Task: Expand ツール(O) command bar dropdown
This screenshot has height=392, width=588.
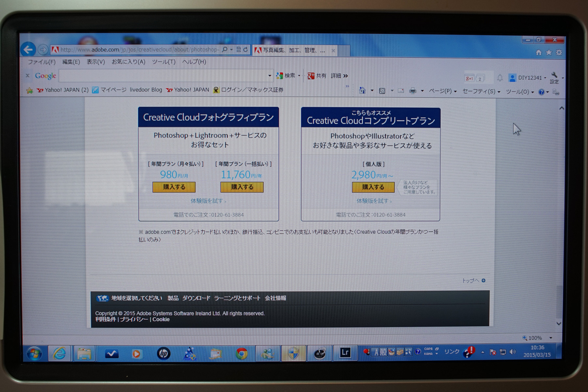Action: click(x=532, y=92)
